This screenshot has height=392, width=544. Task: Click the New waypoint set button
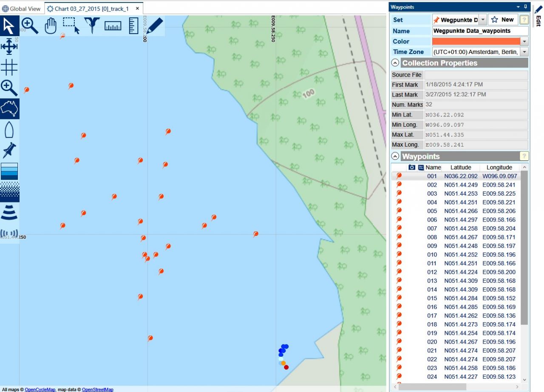point(503,20)
